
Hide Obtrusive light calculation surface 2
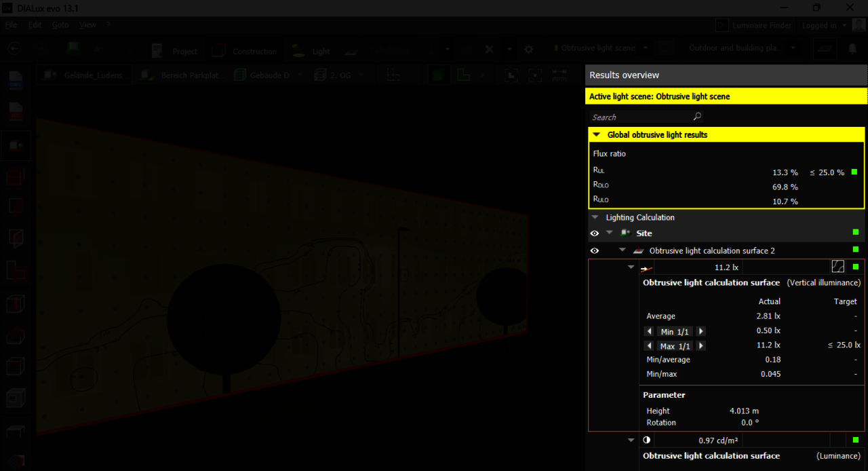595,251
